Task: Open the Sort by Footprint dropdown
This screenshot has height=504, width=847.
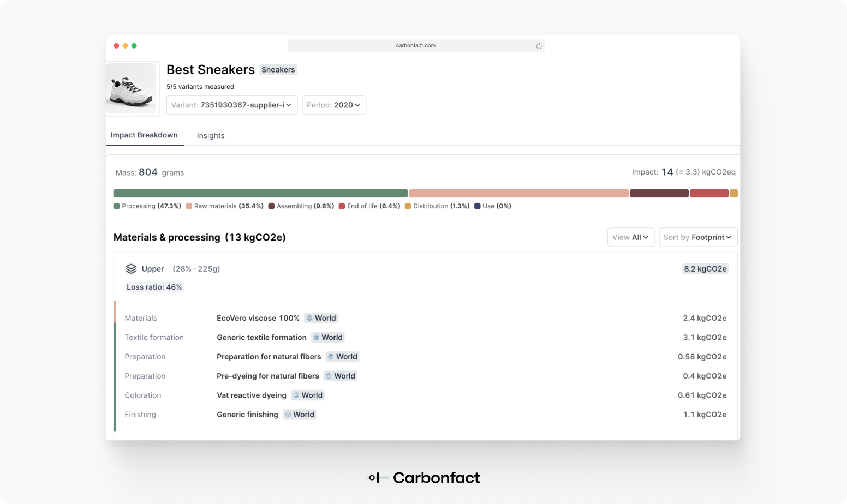Action: [x=698, y=237]
